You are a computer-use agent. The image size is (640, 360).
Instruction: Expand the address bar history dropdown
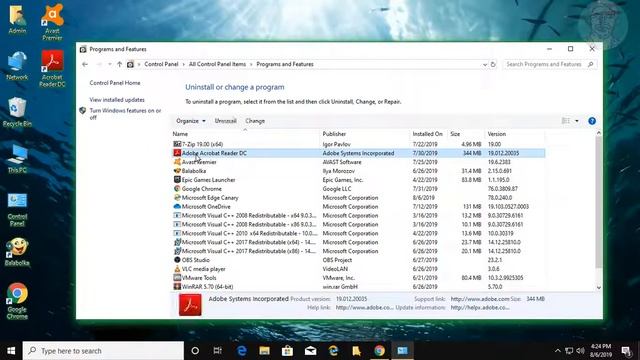pos(484,64)
